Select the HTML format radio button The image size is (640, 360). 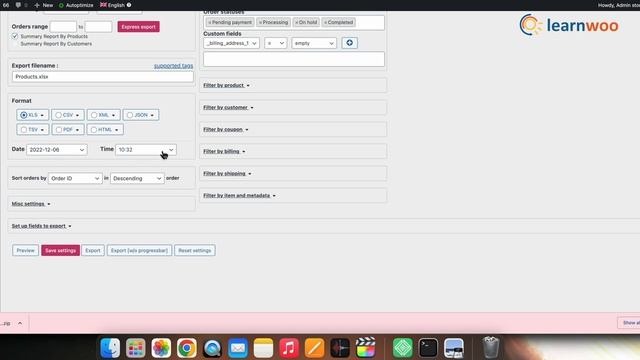click(93, 130)
